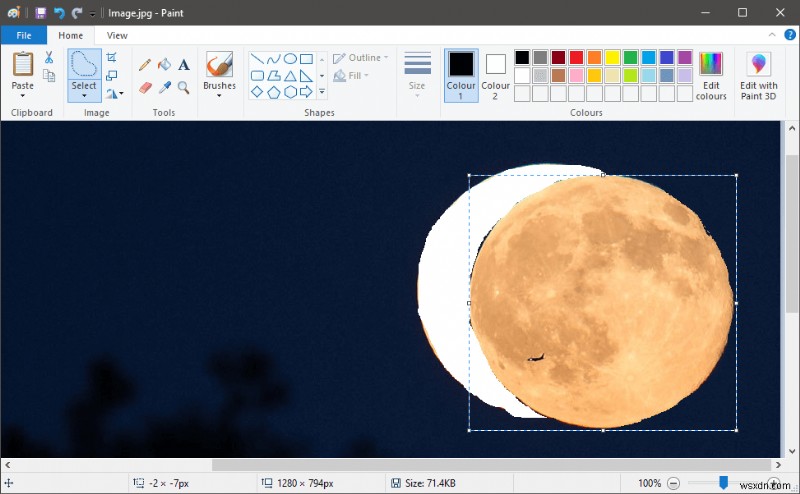800x494 pixels.
Task: Click the Cut scissors icon
Action: (49, 58)
